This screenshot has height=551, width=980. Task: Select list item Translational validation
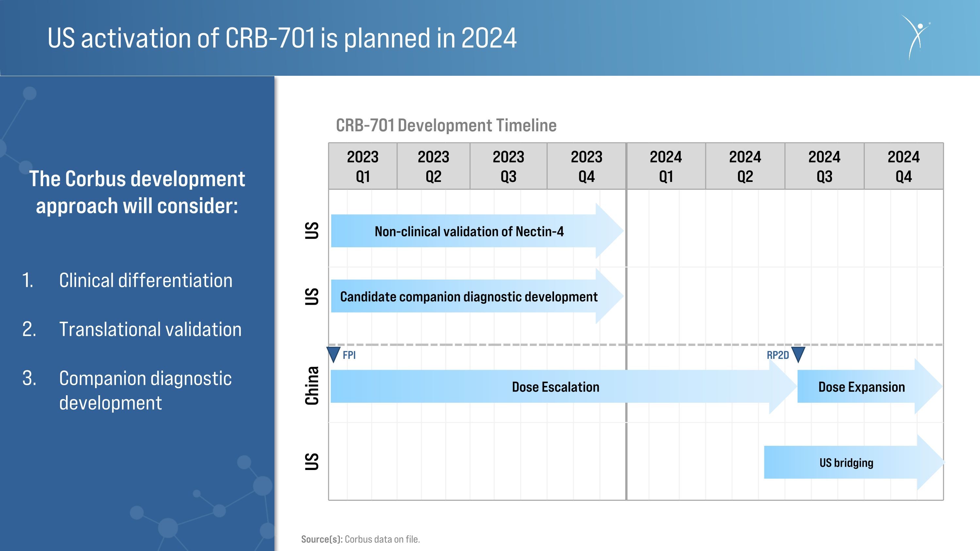132,329
